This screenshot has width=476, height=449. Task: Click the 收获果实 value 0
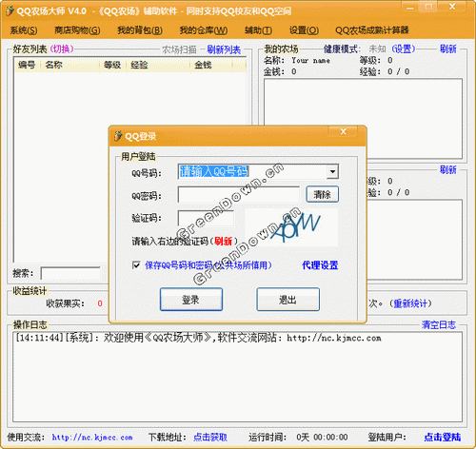(x=100, y=303)
